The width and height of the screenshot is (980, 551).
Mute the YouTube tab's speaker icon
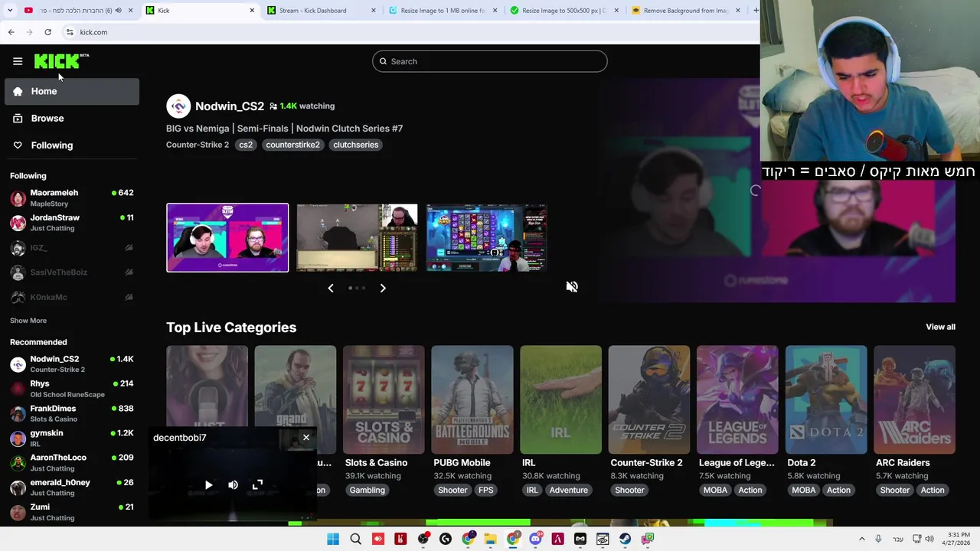point(118,11)
